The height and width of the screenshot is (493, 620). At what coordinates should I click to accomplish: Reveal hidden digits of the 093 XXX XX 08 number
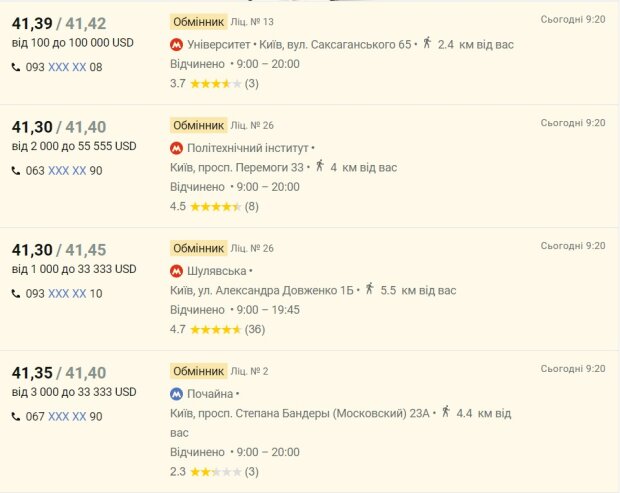(x=67, y=67)
